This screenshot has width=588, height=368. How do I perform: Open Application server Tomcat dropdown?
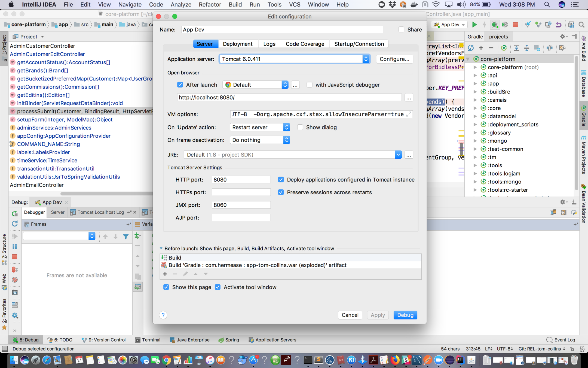295,59
